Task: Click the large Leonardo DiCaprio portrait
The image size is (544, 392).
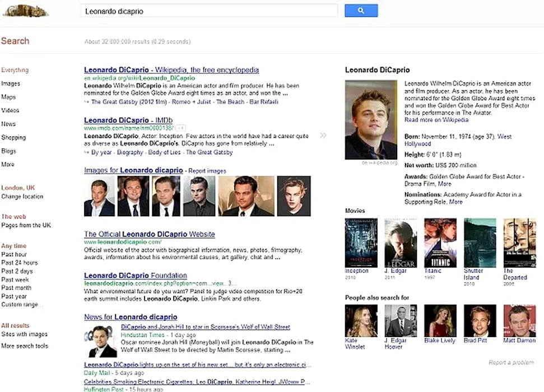Action: pos(371,119)
